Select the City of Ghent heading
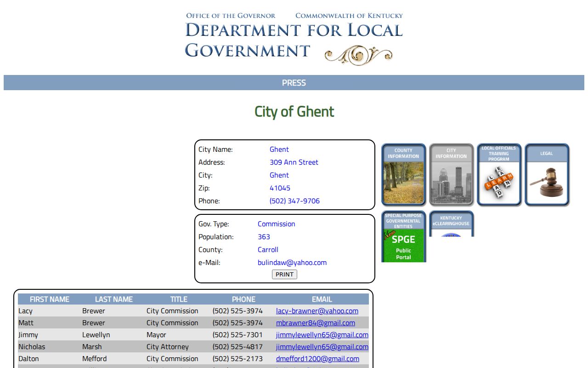The width and height of the screenshot is (588, 368). coord(294,112)
